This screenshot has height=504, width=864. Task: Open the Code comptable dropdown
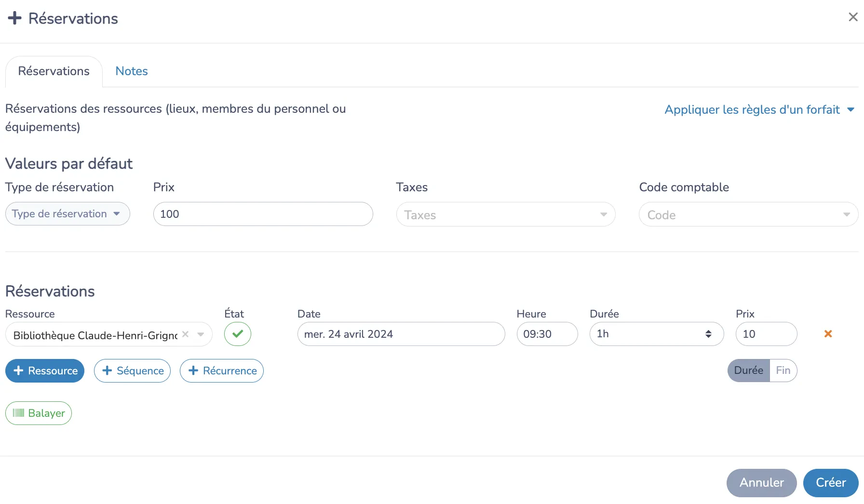[x=749, y=214]
